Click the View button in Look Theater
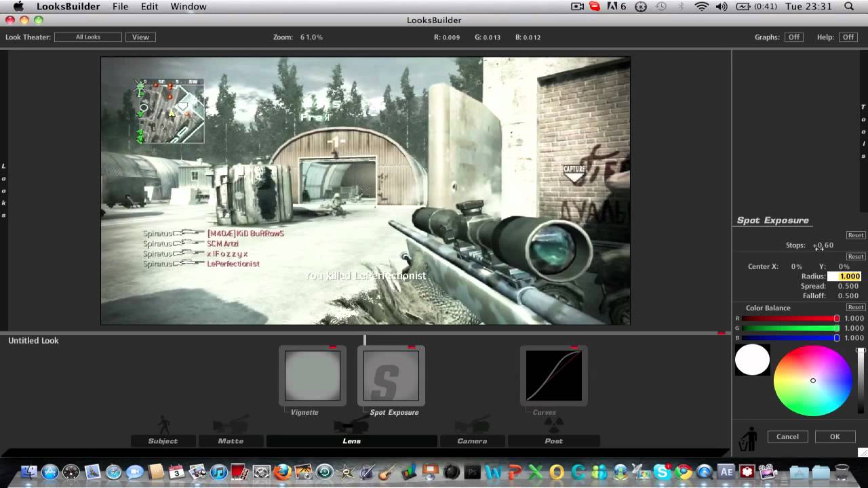The width and height of the screenshot is (868, 488). coord(140,37)
